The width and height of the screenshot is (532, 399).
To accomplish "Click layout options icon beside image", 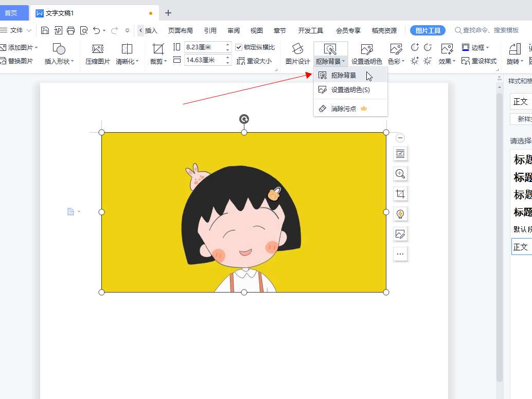I will tap(400, 154).
